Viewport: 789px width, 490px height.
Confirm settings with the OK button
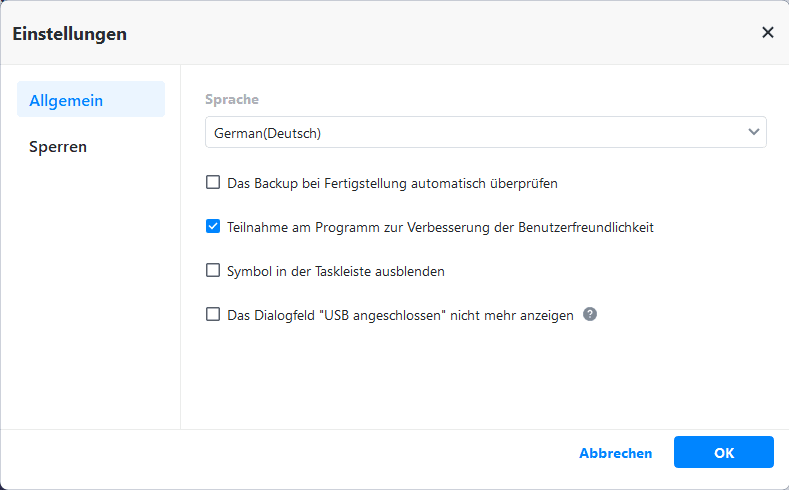pyautogui.click(x=723, y=453)
